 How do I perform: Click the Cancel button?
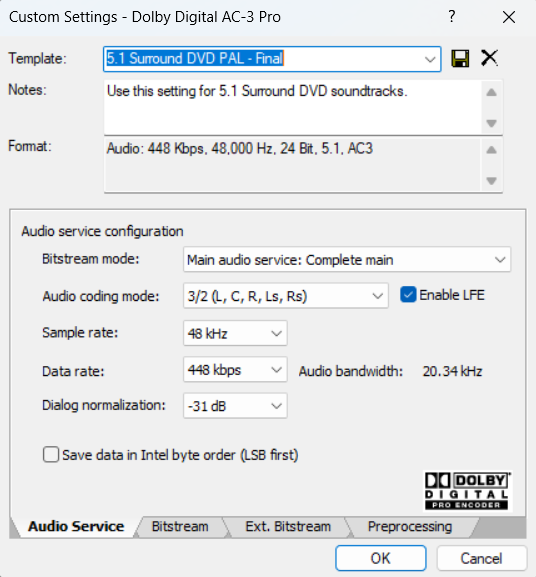click(482, 558)
